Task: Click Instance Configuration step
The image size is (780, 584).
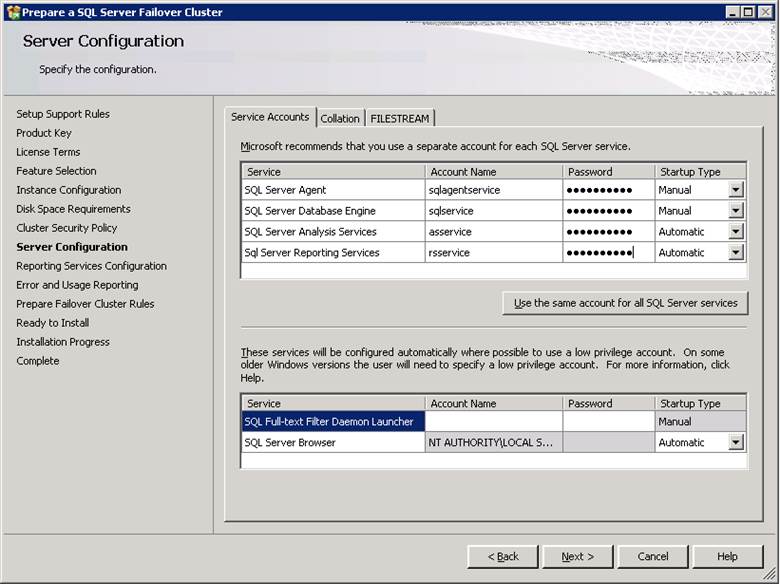Action: (69, 190)
